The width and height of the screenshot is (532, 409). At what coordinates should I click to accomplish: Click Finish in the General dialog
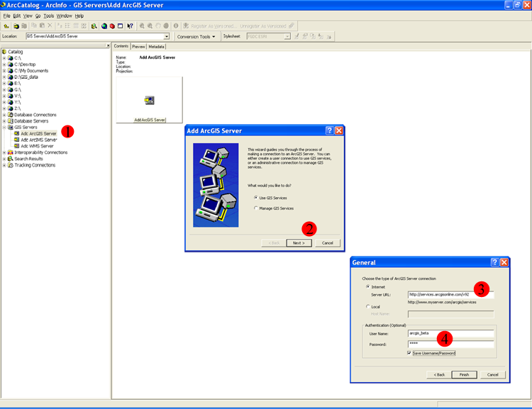click(x=464, y=374)
